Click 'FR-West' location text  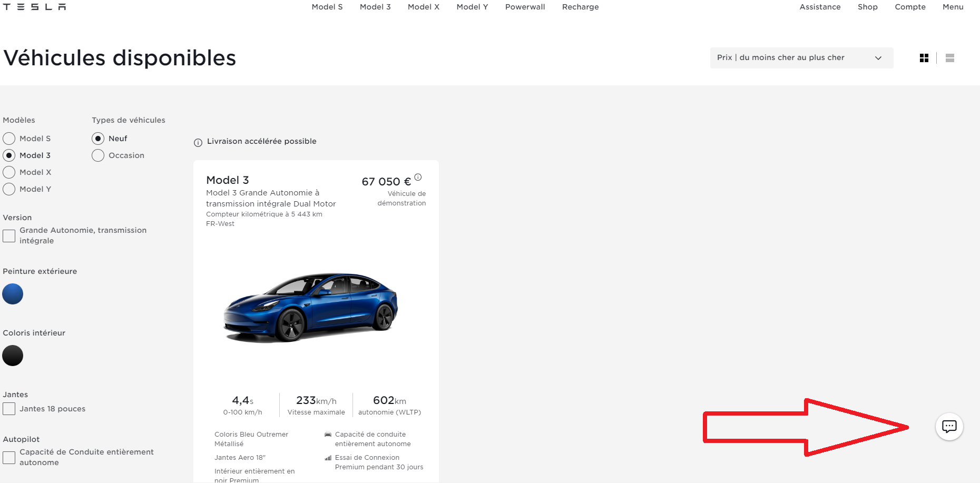[220, 224]
